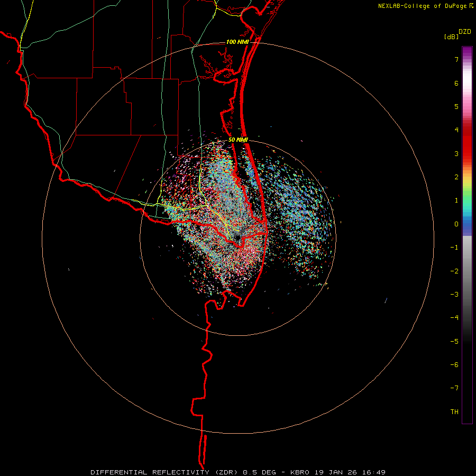
Task: Click the 7 value on the ZDR scale
Action: [x=456, y=59]
